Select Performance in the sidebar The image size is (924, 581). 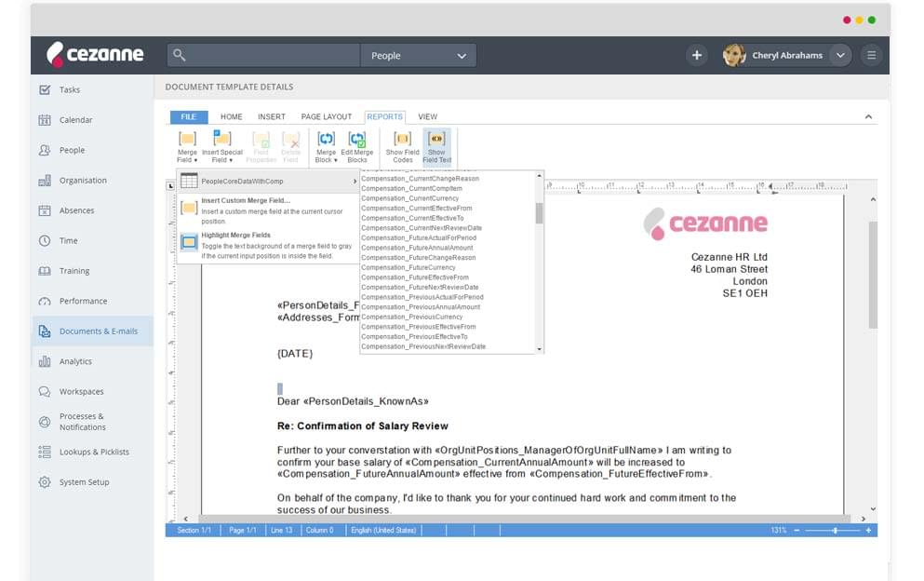(x=83, y=301)
